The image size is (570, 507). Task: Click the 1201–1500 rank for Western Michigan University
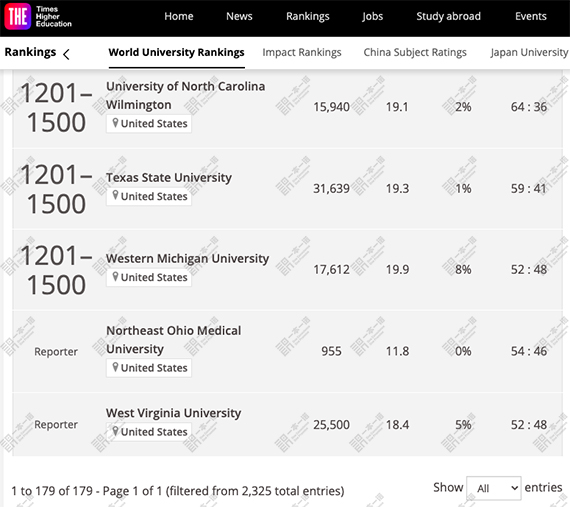(56, 270)
